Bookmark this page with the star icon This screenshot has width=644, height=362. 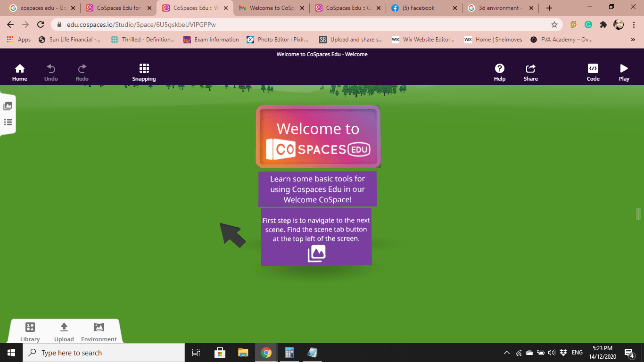pos(554,25)
